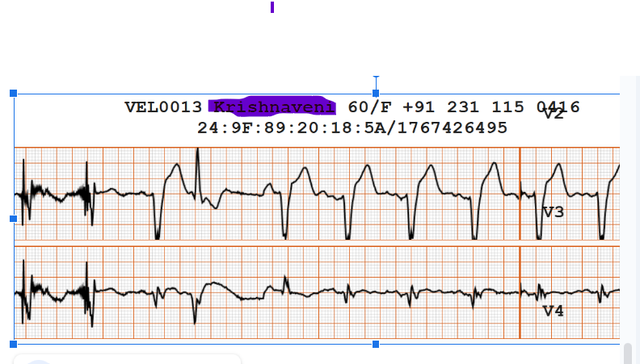640x364 pixels.
Task: Click the top-center resize handle of image
Action: coord(376,94)
